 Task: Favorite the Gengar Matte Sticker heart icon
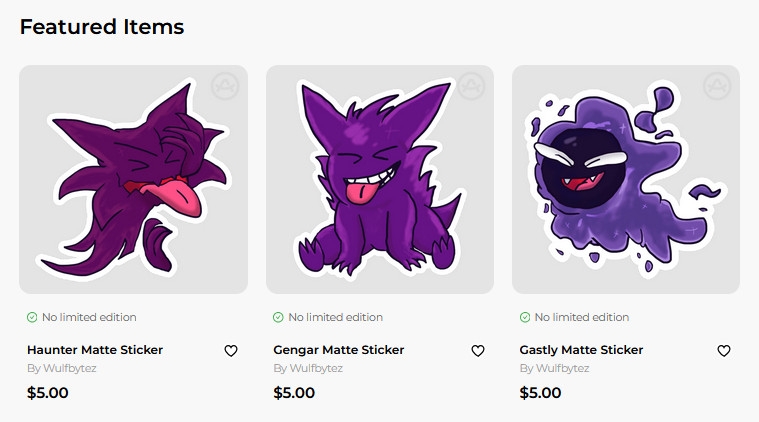pos(477,351)
